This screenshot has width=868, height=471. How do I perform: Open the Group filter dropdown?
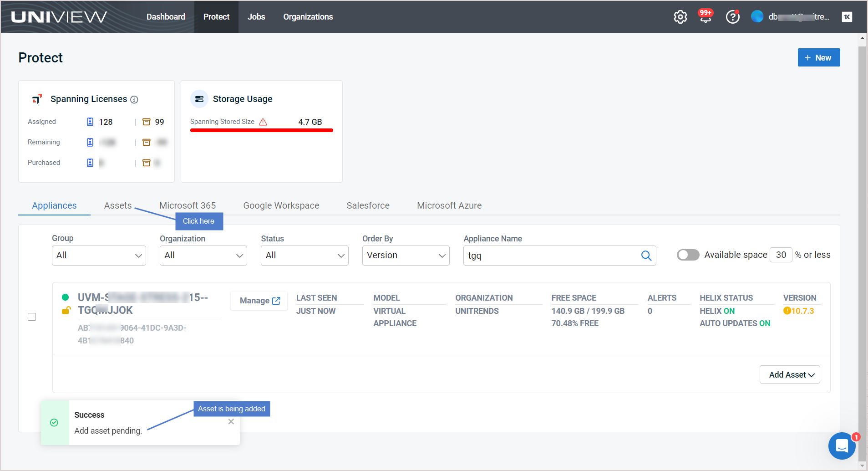click(x=99, y=255)
